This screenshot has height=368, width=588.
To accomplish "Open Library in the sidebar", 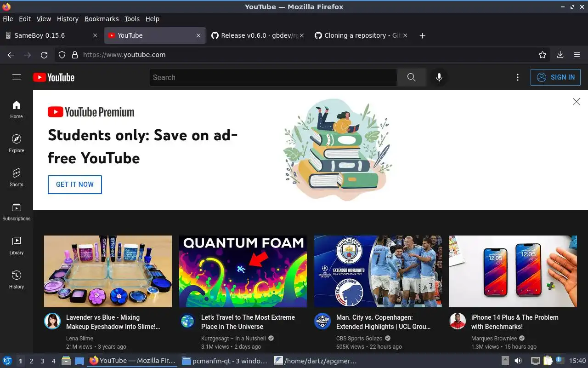I will coord(17,246).
